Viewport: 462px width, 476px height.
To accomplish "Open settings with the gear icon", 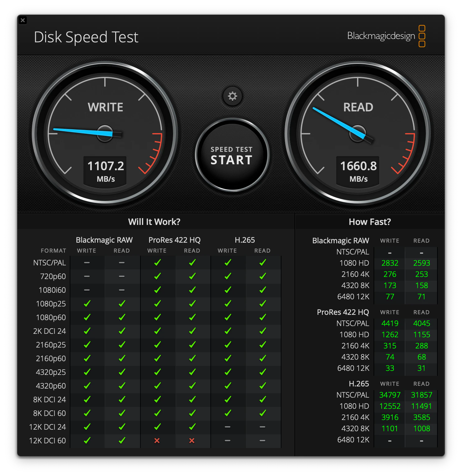I will point(232,96).
